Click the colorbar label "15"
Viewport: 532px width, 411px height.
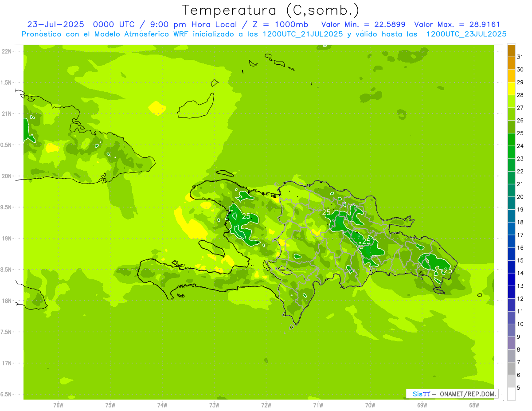click(x=520, y=260)
